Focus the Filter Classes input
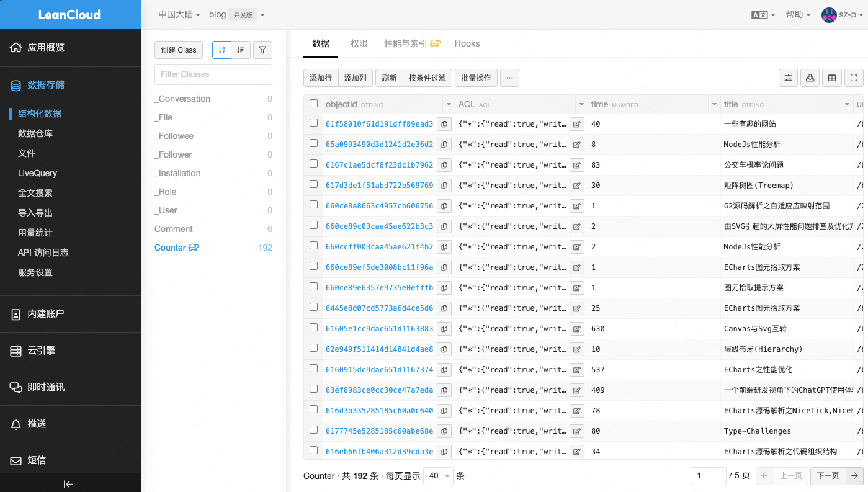The height and width of the screenshot is (492, 868). pyautogui.click(x=213, y=74)
